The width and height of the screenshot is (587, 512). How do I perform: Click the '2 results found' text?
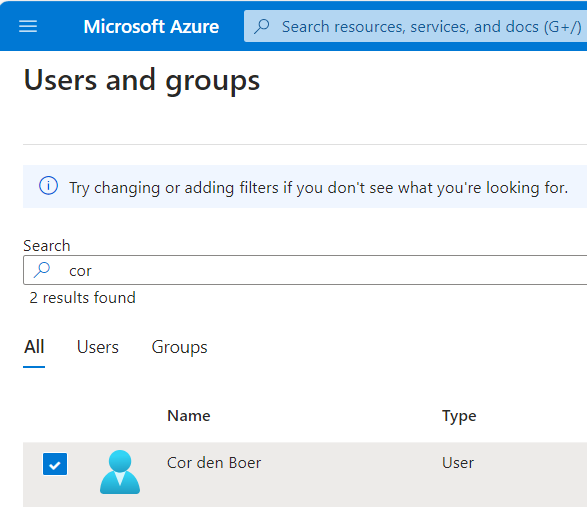coord(82,298)
